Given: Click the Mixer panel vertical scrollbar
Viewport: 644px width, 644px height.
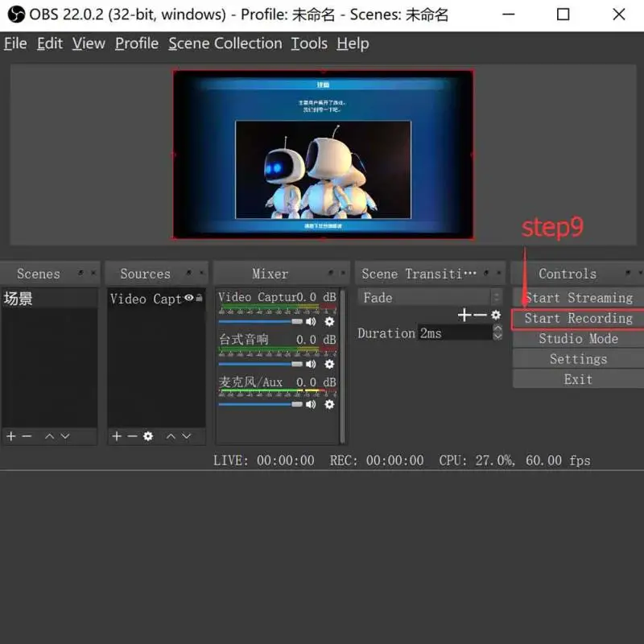Looking at the screenshot, I should tap(342, 366).
